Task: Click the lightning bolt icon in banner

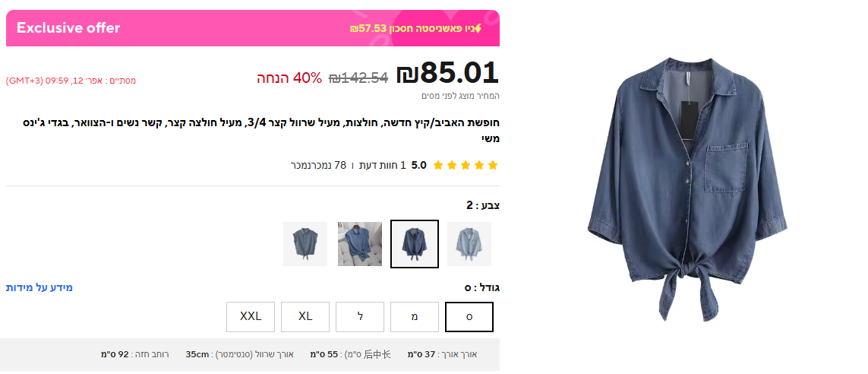Action: pos(478,27)
